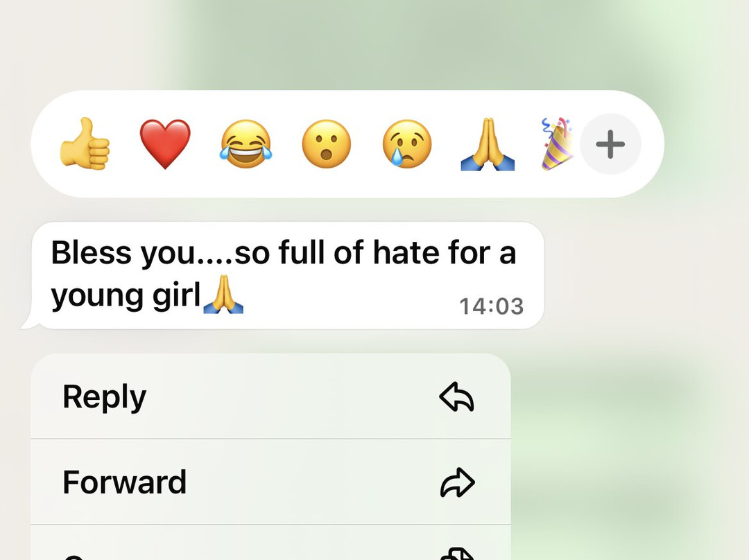Tap the forward arrow icon
This screenshot has width=749, height=560.
(x=457, y=482)
